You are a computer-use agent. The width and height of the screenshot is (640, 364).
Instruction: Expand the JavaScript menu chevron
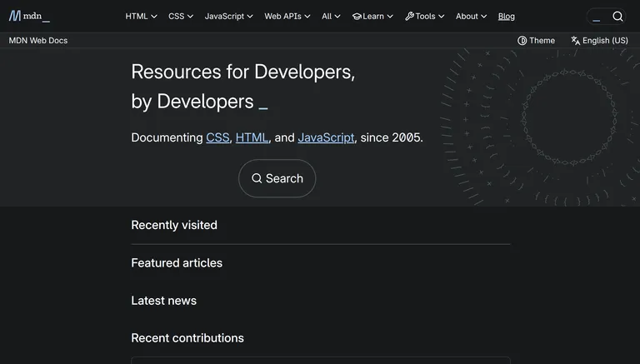pos(250,17)
